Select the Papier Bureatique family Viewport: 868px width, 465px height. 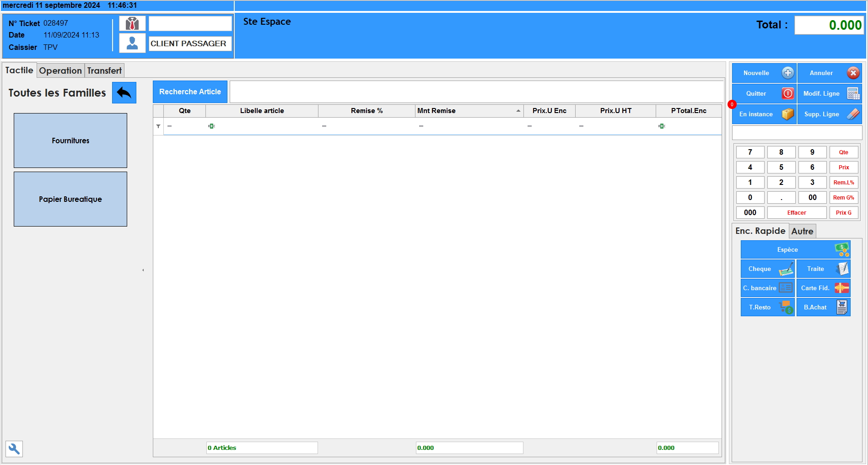(70, 199)
